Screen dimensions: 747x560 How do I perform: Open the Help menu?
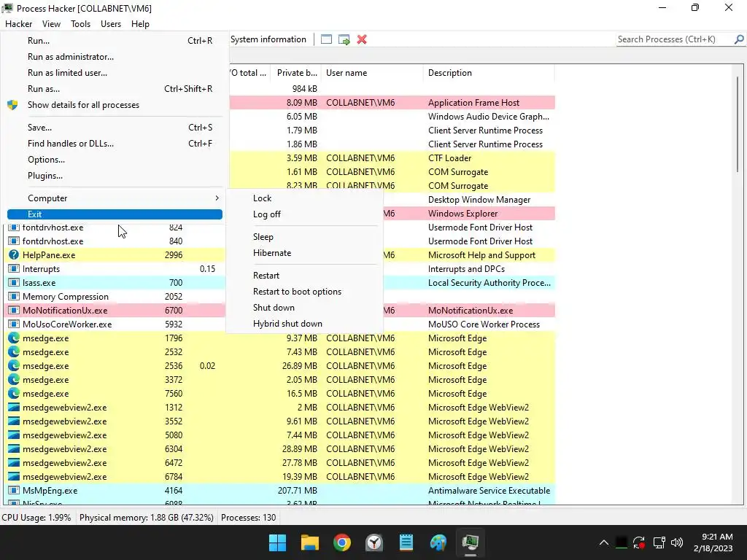[140, 24]
